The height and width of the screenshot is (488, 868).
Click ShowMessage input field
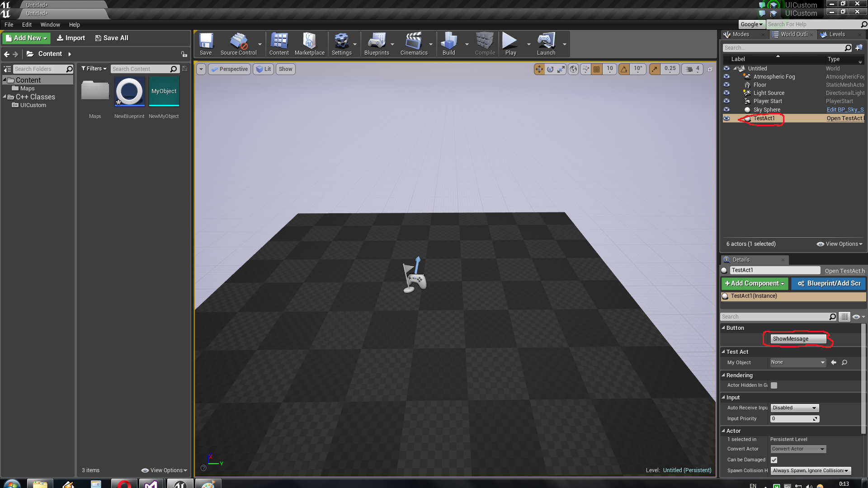tap(797, 338)
